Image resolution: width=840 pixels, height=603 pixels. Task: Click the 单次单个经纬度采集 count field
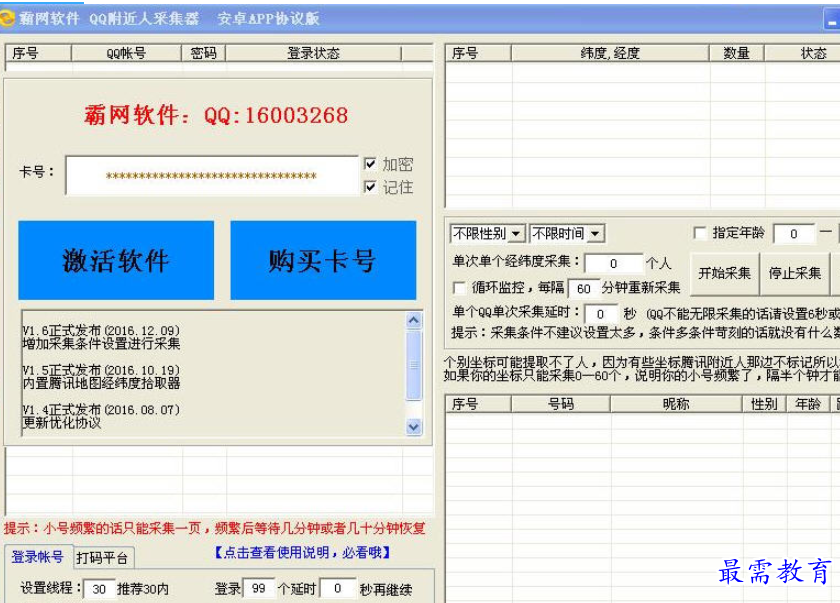(x=613, y=263)
